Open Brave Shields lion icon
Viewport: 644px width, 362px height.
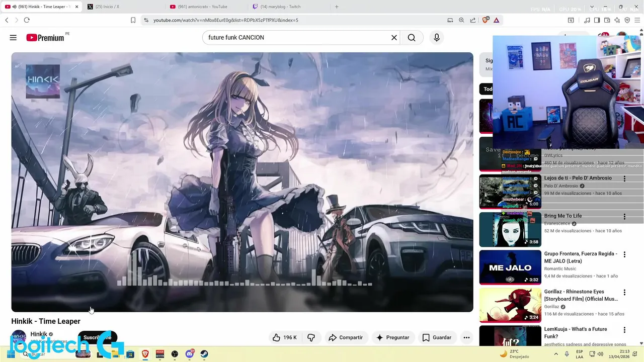tap(486, 20)
